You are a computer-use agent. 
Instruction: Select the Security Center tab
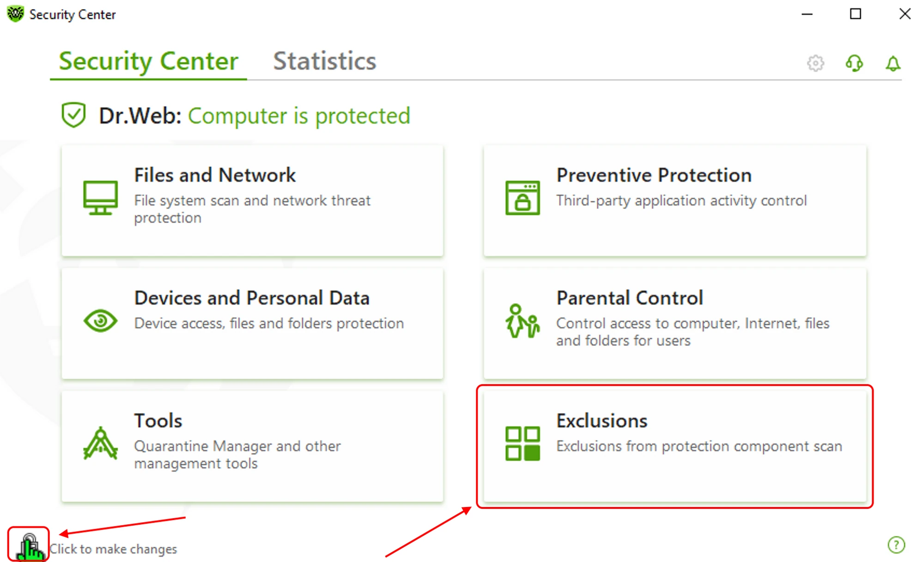click(x=148, y=61)
